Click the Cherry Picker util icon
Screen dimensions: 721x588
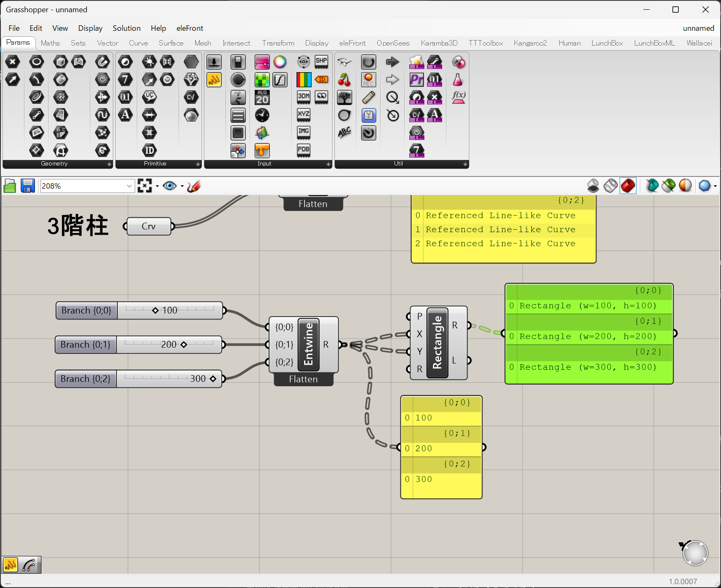pos(344,80)
